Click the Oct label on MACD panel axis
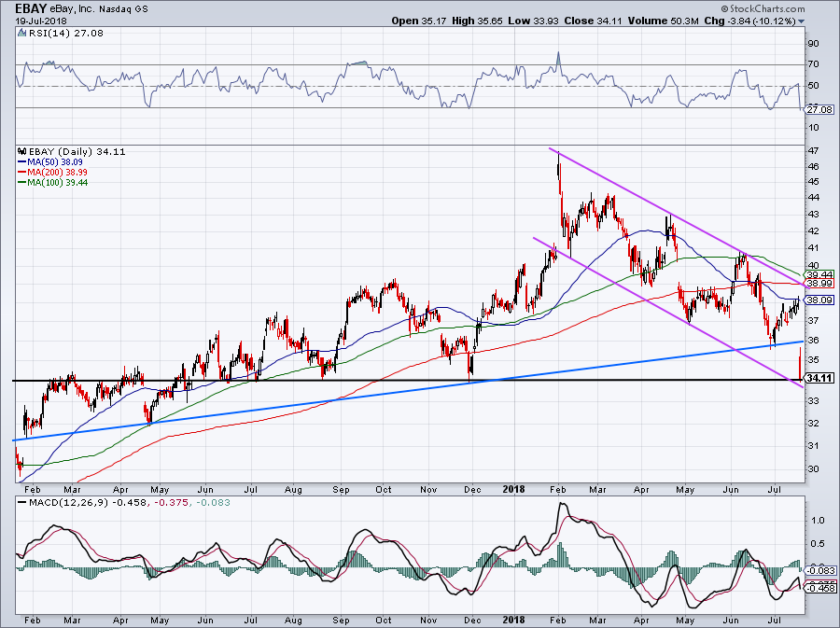 coord(384,621)
